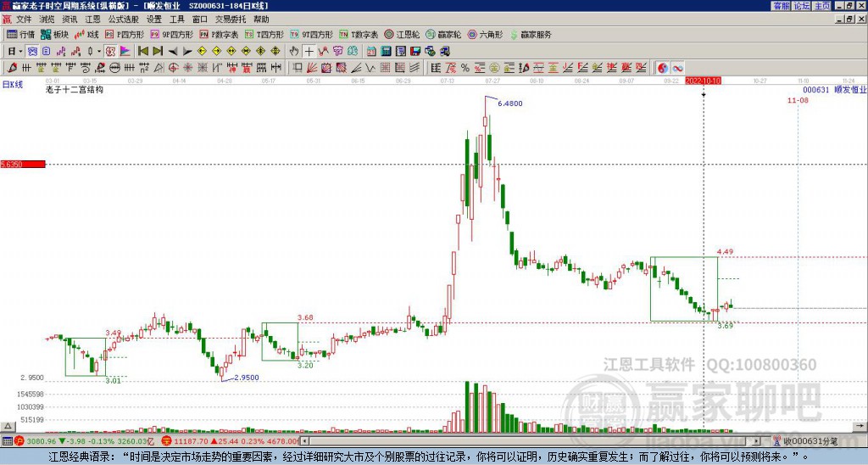Click the jump-to-last-bar icon

click(158, 52)
